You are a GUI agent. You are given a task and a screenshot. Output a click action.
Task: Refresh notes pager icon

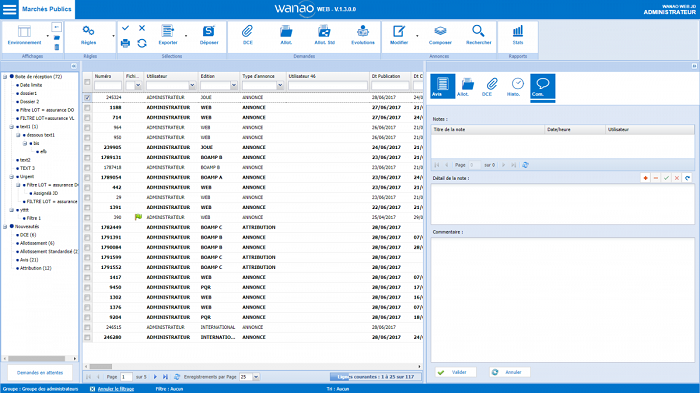point(525,165)
